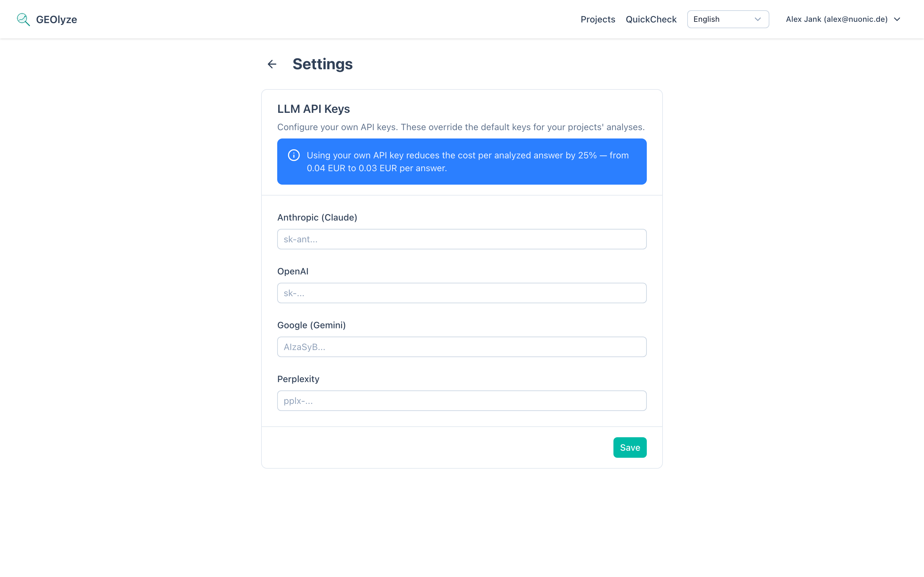This screenshot has width=924, height=577.
Task: Click the blue cost savings notice banner
Action: point(461,162)
